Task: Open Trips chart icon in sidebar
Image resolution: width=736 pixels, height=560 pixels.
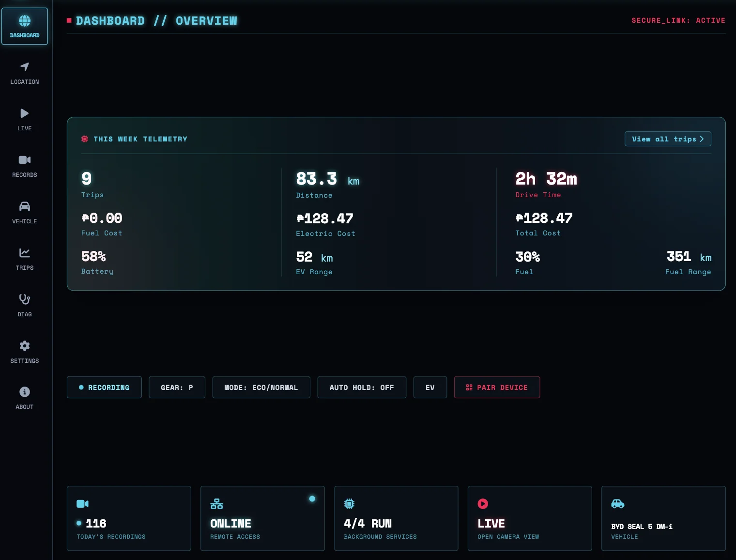Action: pyautogui.click(x=25, y=252)
